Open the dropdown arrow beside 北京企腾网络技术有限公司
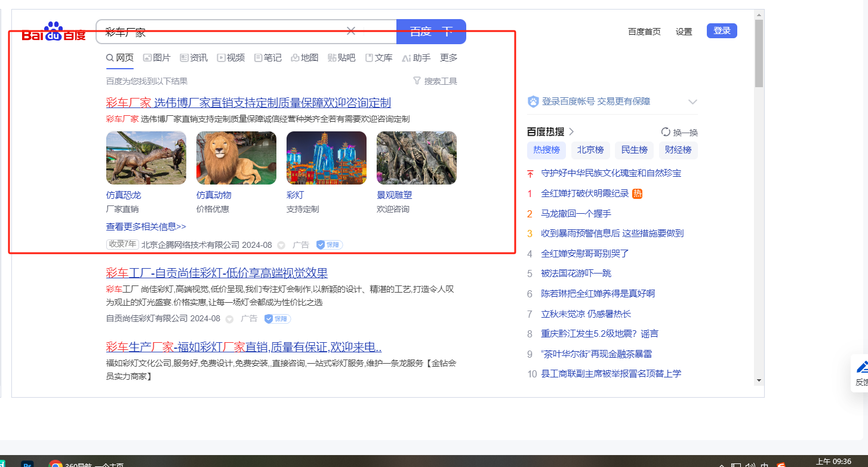The width and height of the screenshot is (868, 467). point(281,245)
